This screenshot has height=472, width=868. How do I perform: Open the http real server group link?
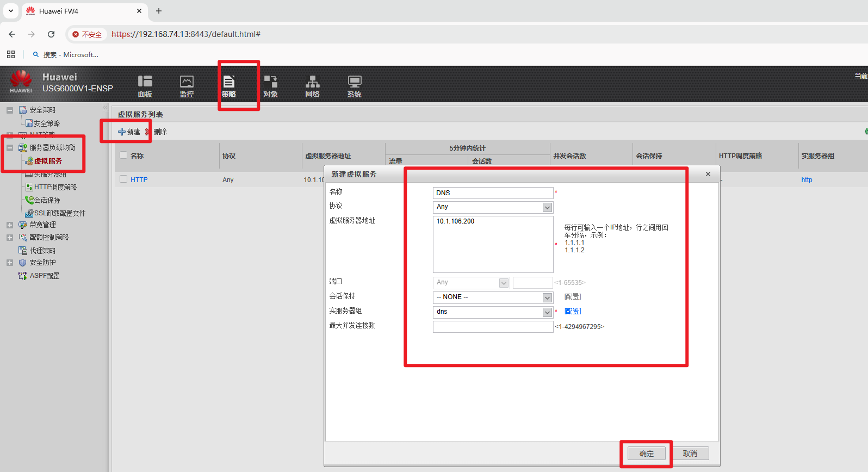click(807, 180)
